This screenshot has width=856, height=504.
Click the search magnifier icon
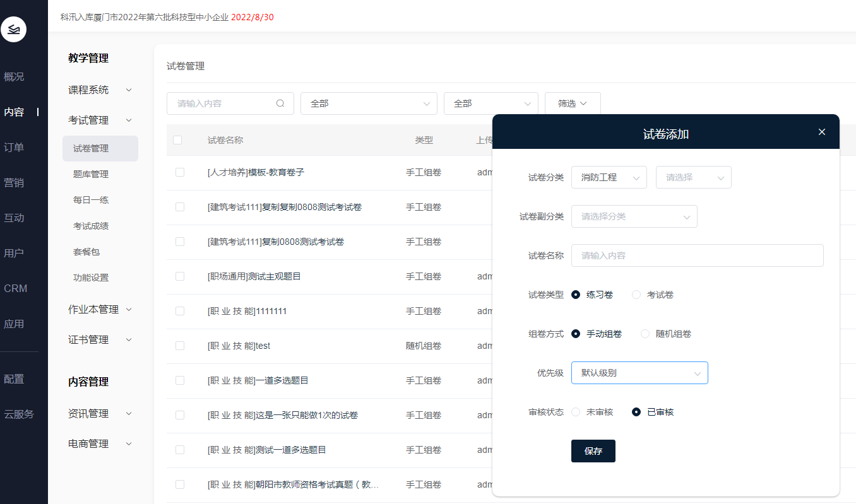pos(280,103)
